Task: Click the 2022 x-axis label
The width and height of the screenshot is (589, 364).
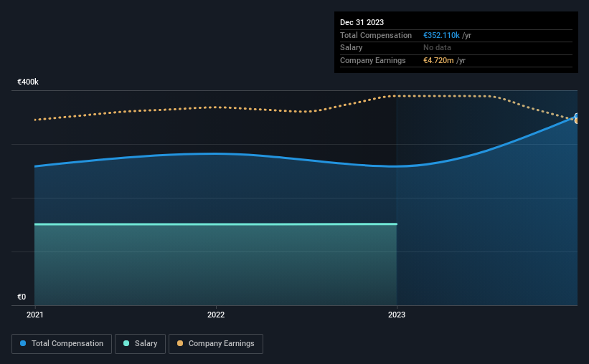Action: [216, 315]
